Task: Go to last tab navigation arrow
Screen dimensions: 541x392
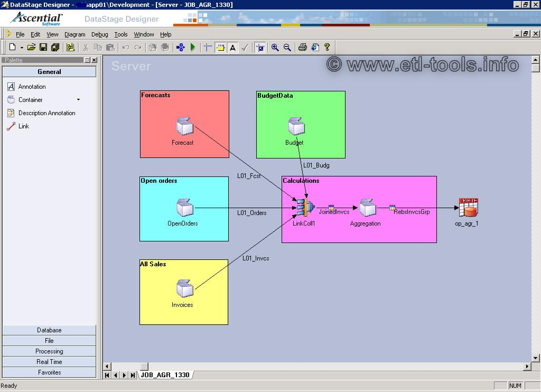Action: (x=133, y=375)
